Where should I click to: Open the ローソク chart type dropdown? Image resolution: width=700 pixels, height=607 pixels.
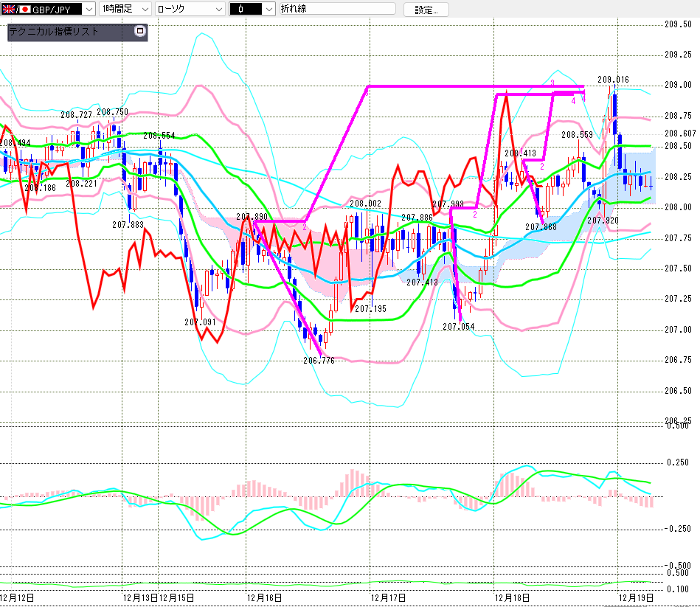pyautogui.click(x=218, y=9)
